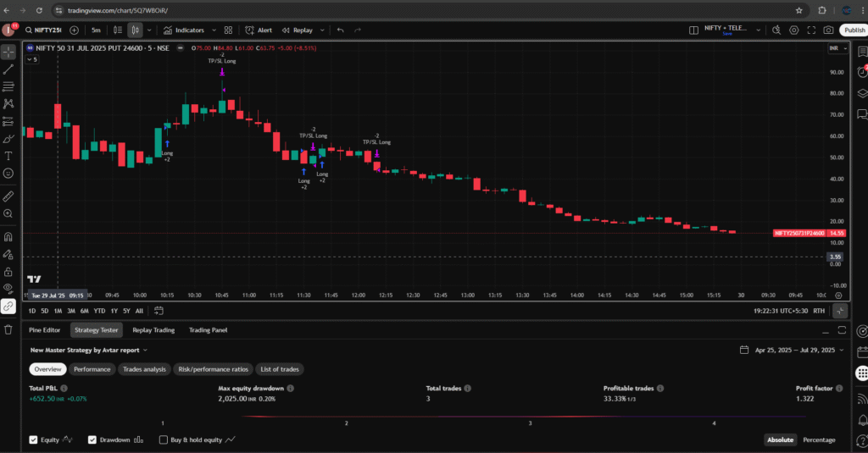The height and width of the screenshot is (453, 868).
Task: Enter fullscreen mode
Action: [x=811, y=30]
